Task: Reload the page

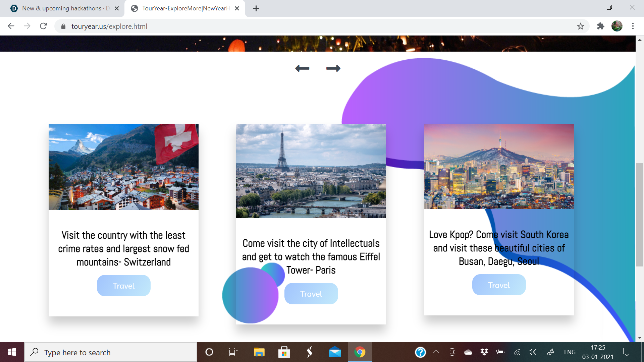Action: point(43,26)
